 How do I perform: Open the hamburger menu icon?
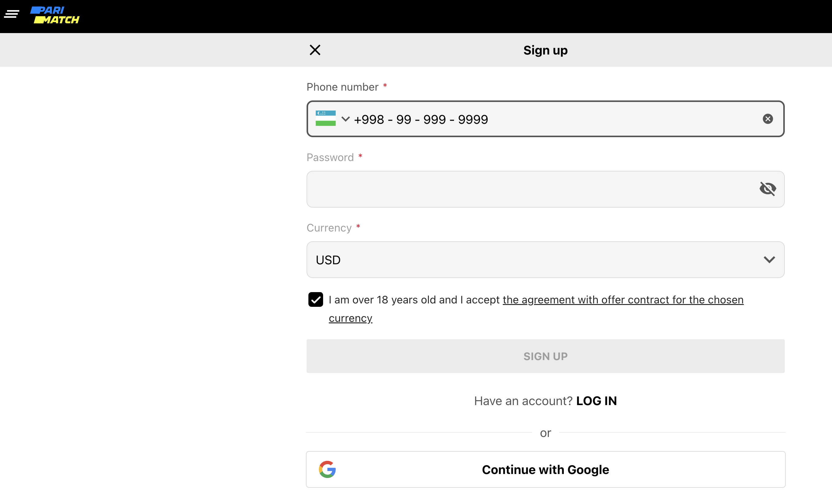(x=11, y=14)
